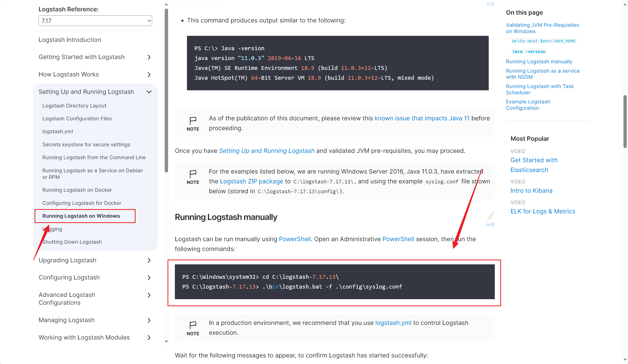Expand the How Logstash Works section
628x364 pixels.
point(149,74)
